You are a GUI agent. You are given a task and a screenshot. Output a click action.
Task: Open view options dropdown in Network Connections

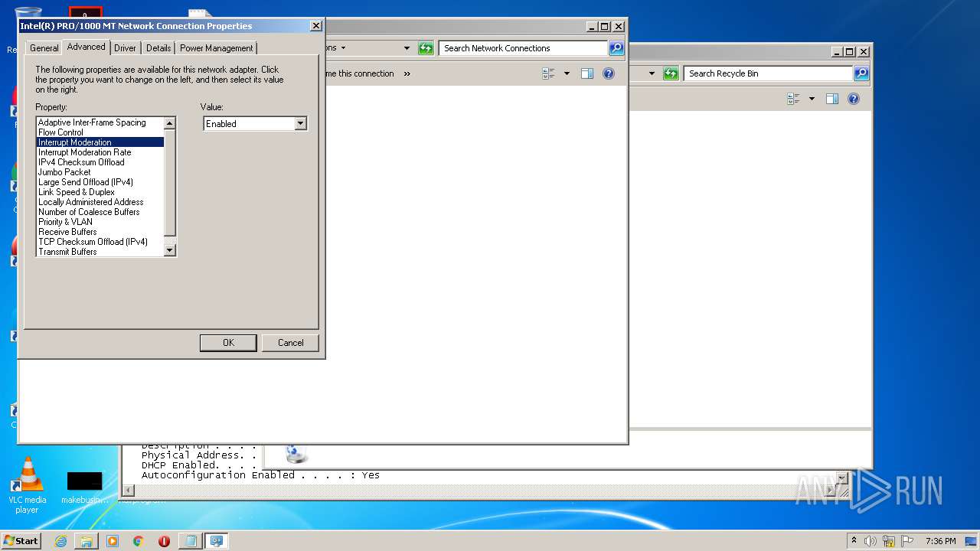click(x=567, y=73)
